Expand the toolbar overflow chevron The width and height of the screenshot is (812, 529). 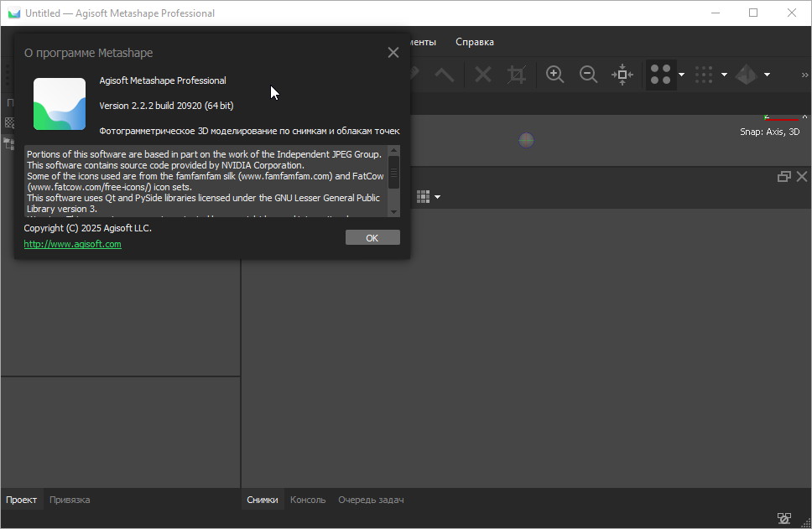[x=804, y=75]
